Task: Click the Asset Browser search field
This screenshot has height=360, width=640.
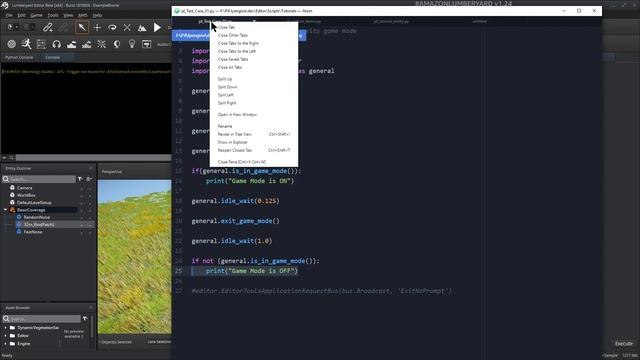Action: (42, 319)
